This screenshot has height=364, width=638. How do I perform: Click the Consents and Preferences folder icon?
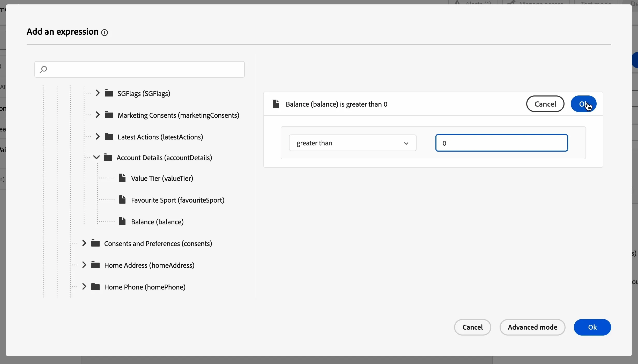pos(96,243)
